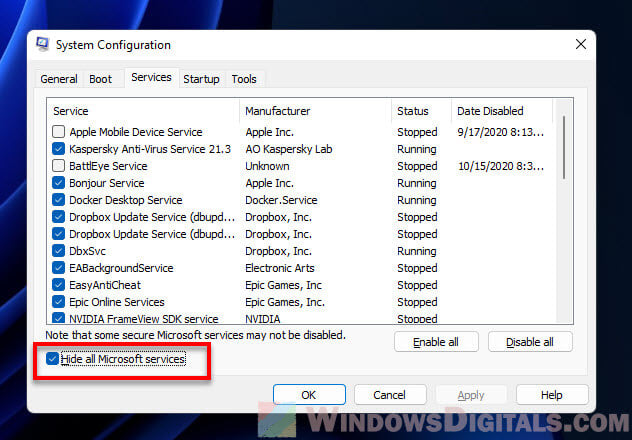Click the 9/17/2020 date disabled cell
Viewport: 632px width, 440px height.
501,132
